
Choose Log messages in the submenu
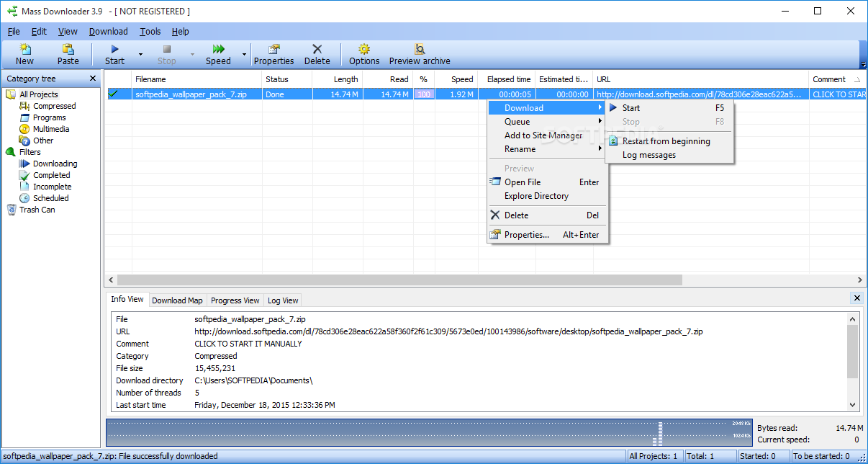tap(669, 155)
